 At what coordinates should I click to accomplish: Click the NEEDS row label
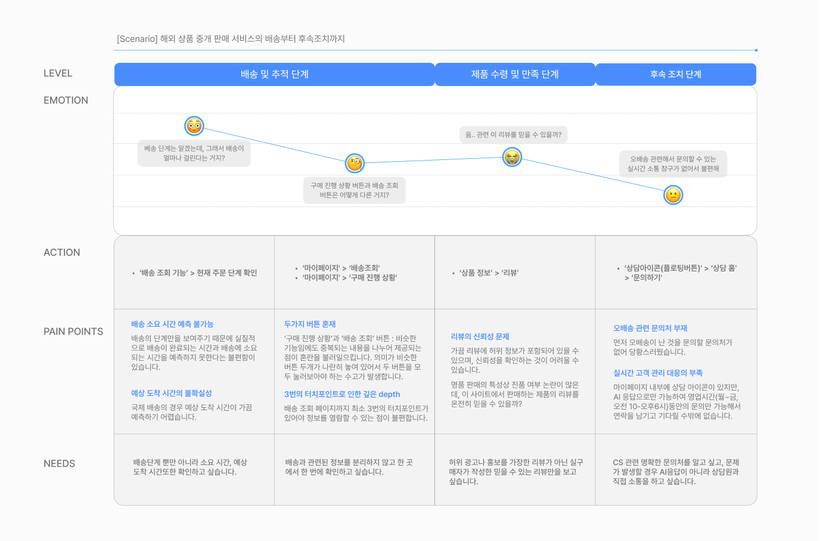point(59,464)
